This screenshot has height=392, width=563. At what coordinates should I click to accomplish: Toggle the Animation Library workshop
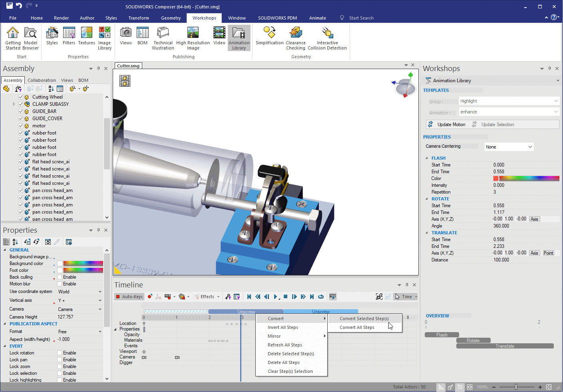[239, 38]
